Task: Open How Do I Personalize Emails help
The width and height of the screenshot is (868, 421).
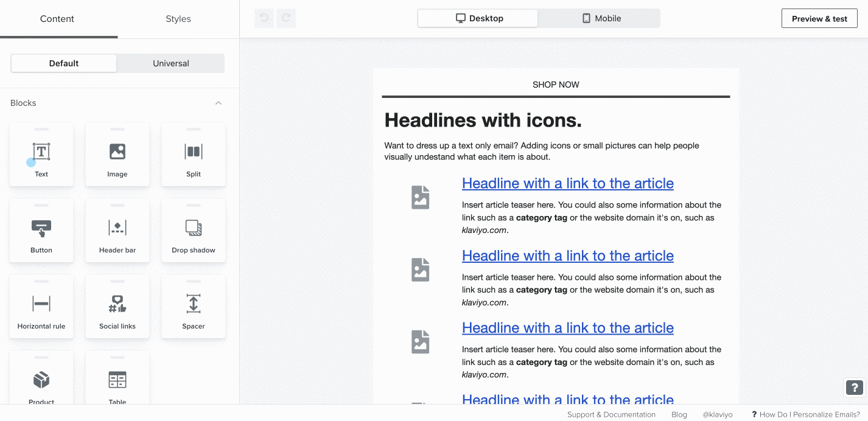Action: click(x=806, y=414)
